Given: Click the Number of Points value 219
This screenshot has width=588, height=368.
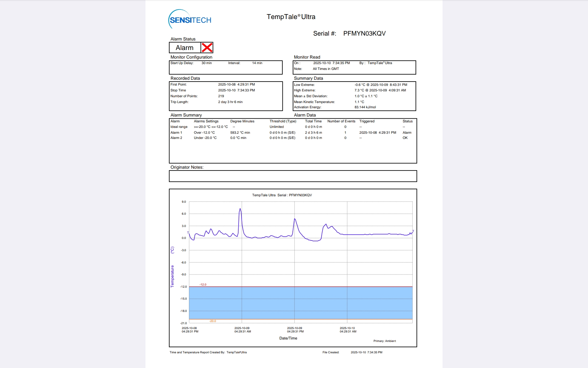Looking at the screenshot, I should coord(221,96).
